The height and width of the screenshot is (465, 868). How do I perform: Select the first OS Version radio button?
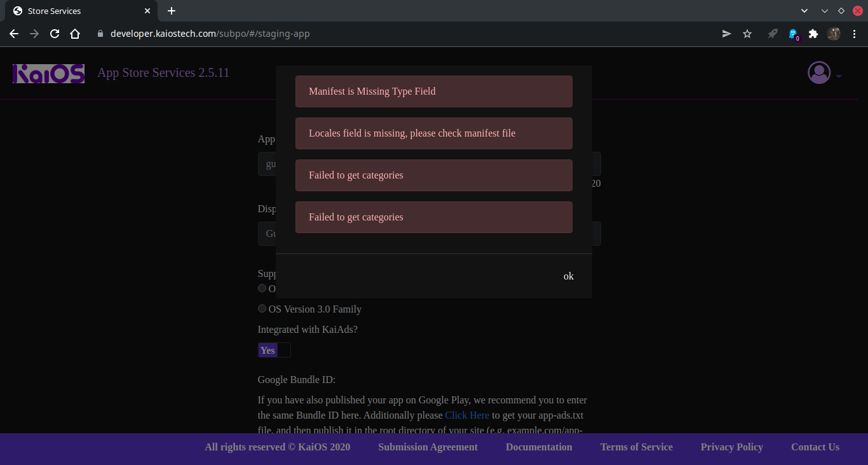[x=262, y=288]
